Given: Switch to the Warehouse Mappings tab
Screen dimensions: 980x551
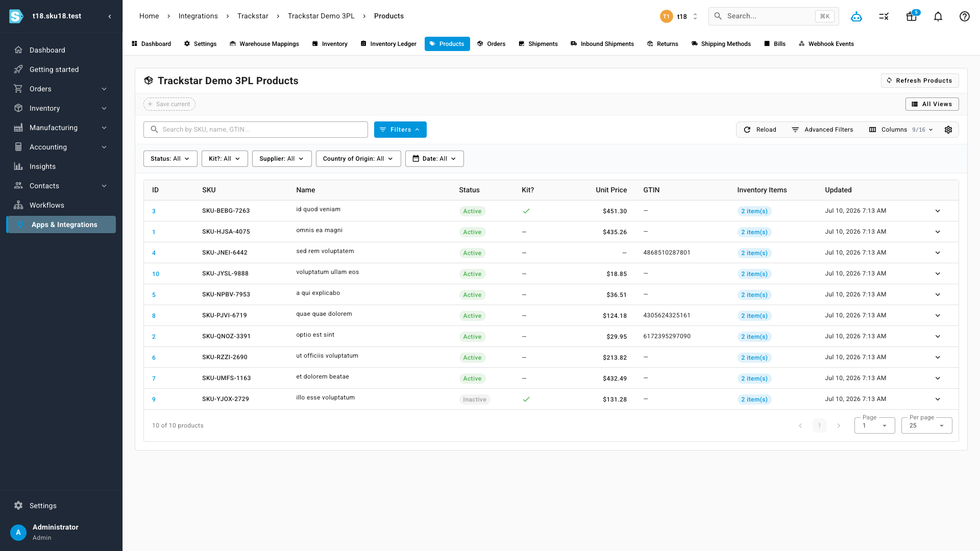Looking at the screenshot, I should 264,44.
